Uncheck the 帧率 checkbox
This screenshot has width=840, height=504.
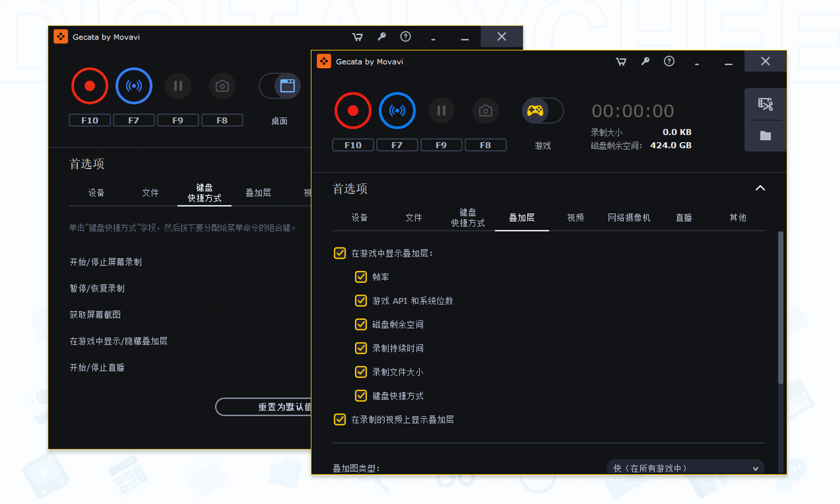pos(361,277)
